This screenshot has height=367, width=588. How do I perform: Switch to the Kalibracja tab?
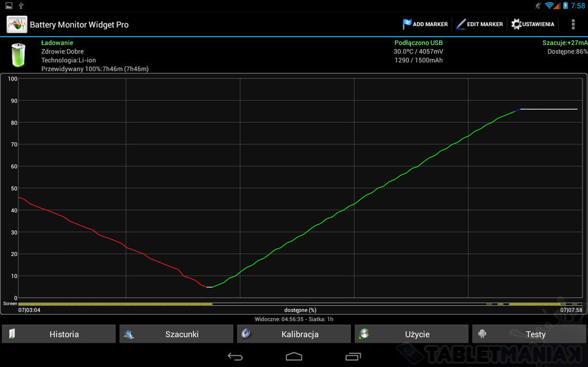click(x=294, y=334)
